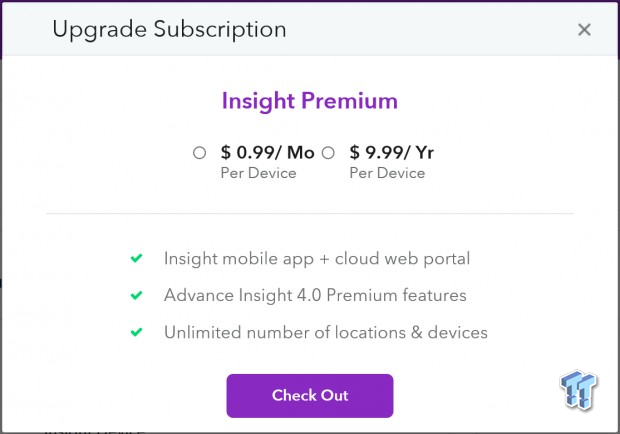
Task: Click the horizontal divider below the pricing options
Action: coord(310,213)
